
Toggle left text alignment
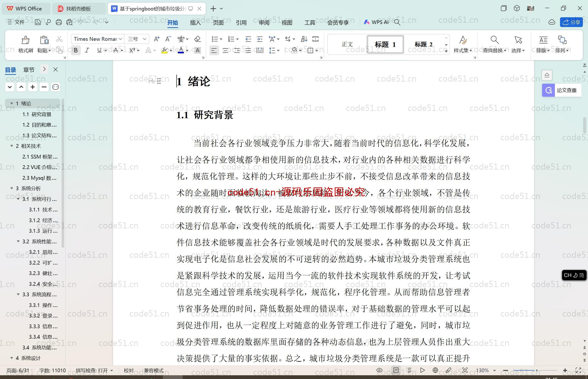[214, 50]
